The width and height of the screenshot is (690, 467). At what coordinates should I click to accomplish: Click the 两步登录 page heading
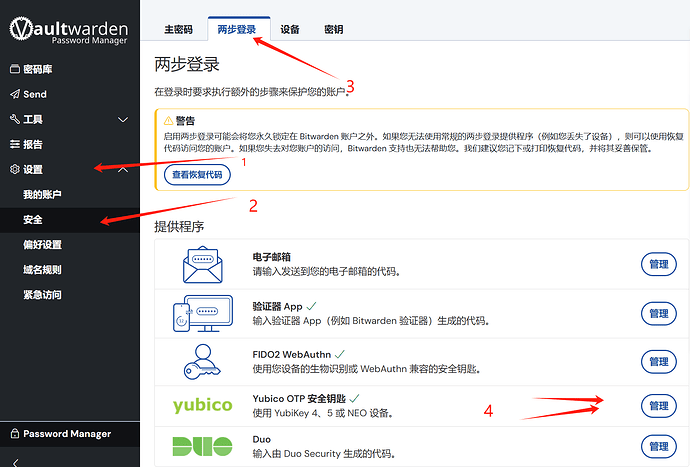[187, 64]
